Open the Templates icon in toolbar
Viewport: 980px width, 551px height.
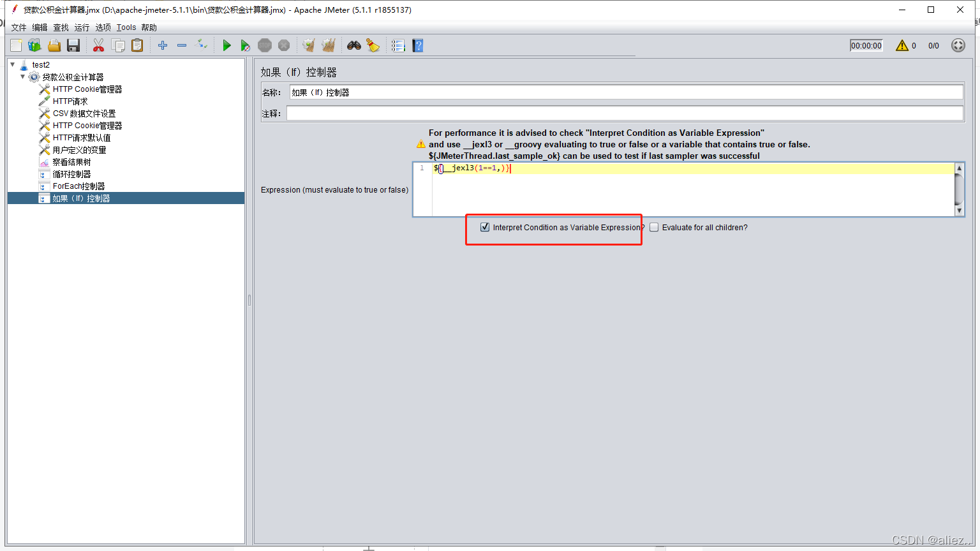coord(34,45)
